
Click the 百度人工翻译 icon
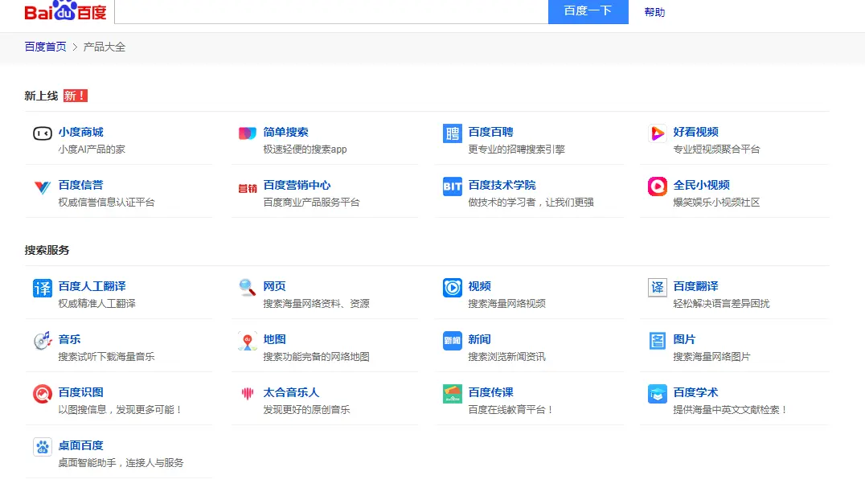point(43,288)
